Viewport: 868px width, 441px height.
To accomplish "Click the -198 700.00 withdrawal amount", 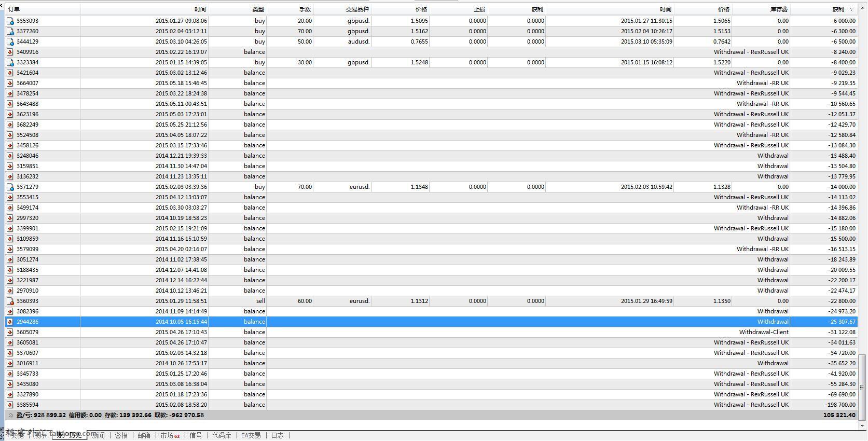I will coord(840,405).
